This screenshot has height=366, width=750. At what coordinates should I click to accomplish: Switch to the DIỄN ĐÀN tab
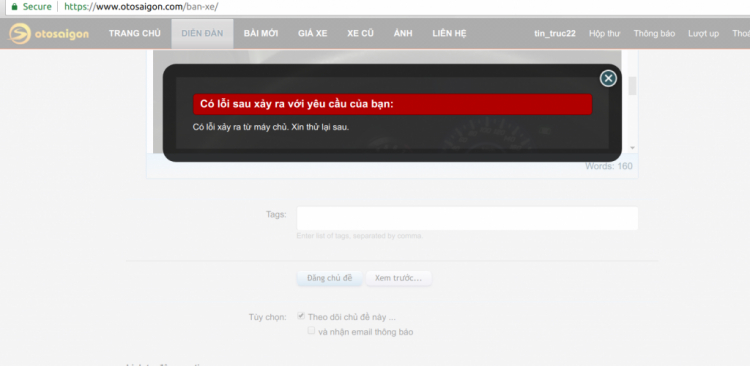coord(202,33)
